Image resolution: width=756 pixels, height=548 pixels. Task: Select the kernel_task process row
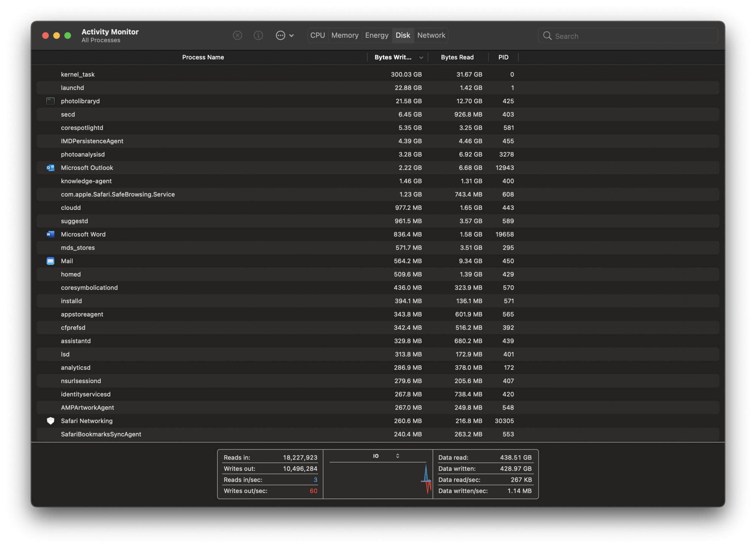[378, 74]
